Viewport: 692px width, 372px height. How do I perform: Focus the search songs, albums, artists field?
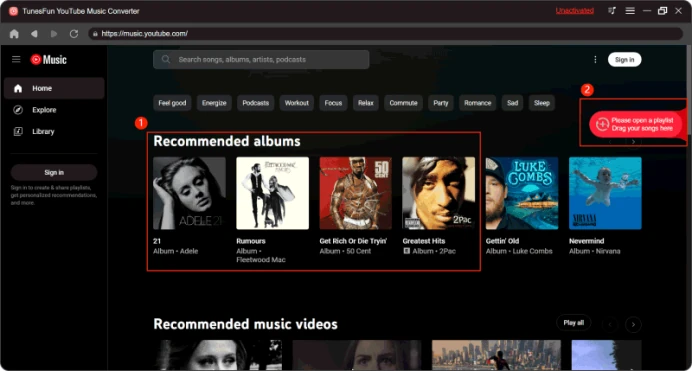tap(261, 60)
